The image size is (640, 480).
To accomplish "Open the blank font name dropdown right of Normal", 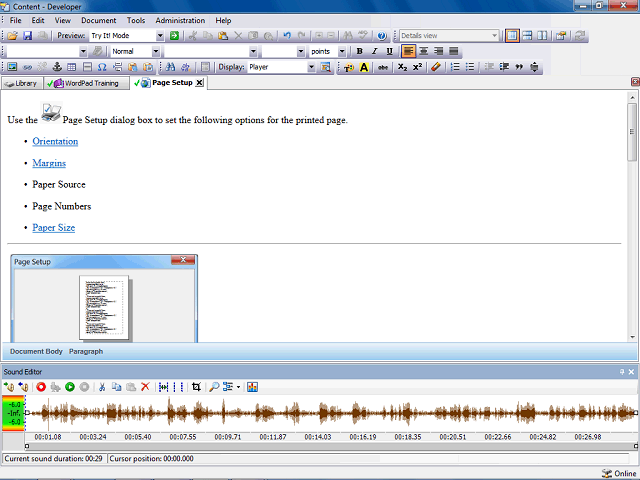I will click(x=253, y=51).
